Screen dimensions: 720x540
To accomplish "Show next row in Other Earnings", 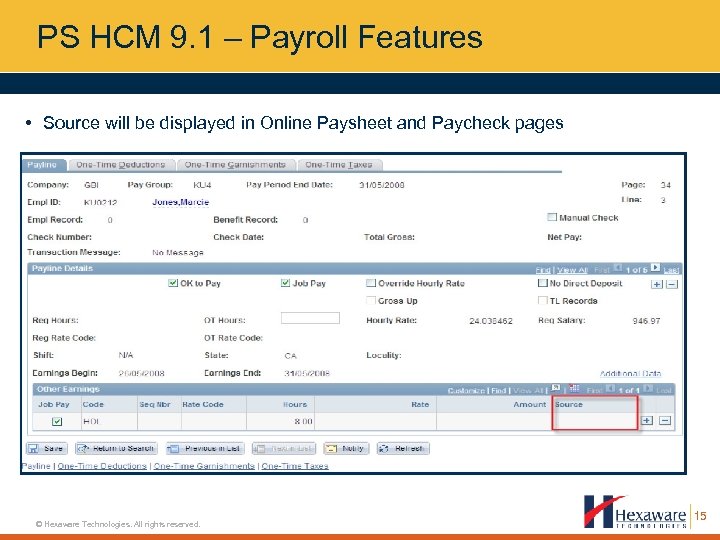I will (x=648, y=389).
